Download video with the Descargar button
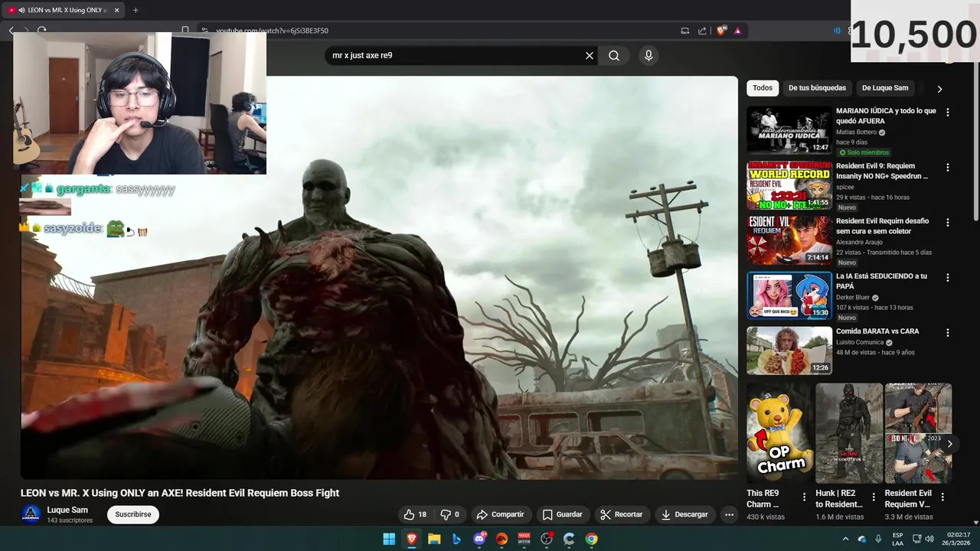Image resolution: width=980 pixels, height=551 pixels. (x=684, y=515)
